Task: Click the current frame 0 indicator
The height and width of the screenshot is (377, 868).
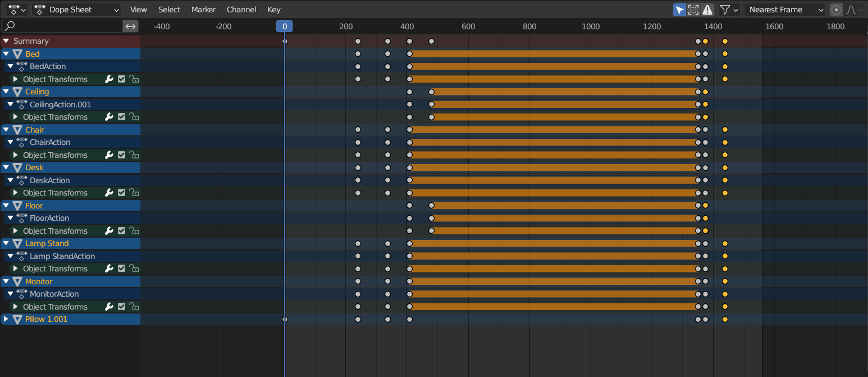Action: [x=284, y=26]
